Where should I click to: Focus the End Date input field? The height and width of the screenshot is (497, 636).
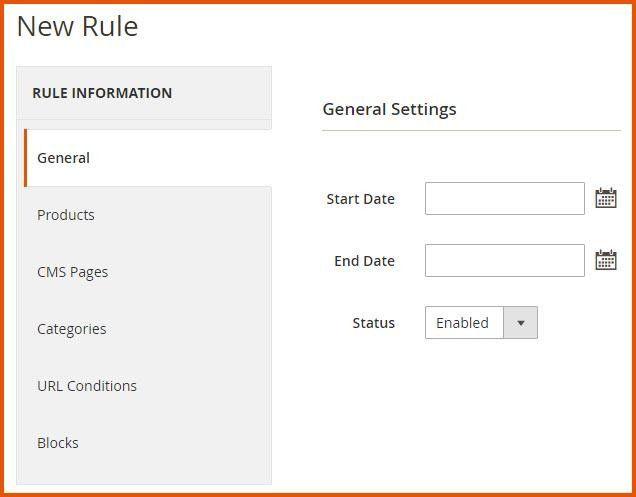pos(504,260)
